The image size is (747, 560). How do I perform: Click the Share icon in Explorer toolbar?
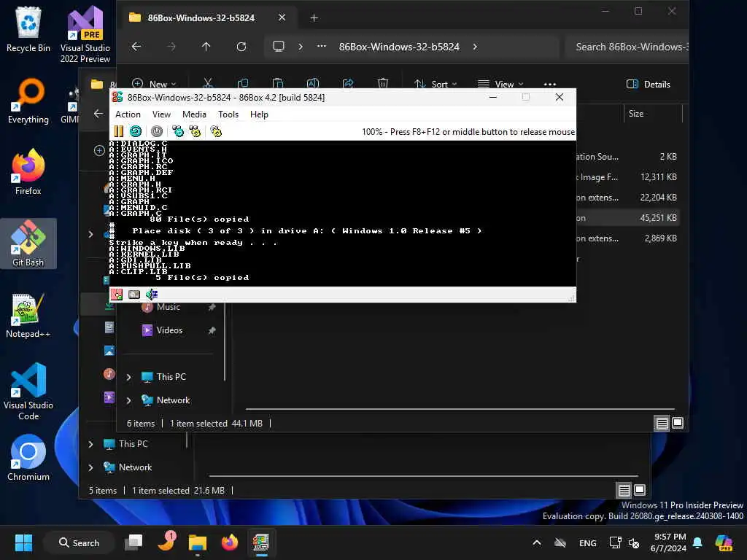point(348,84)
